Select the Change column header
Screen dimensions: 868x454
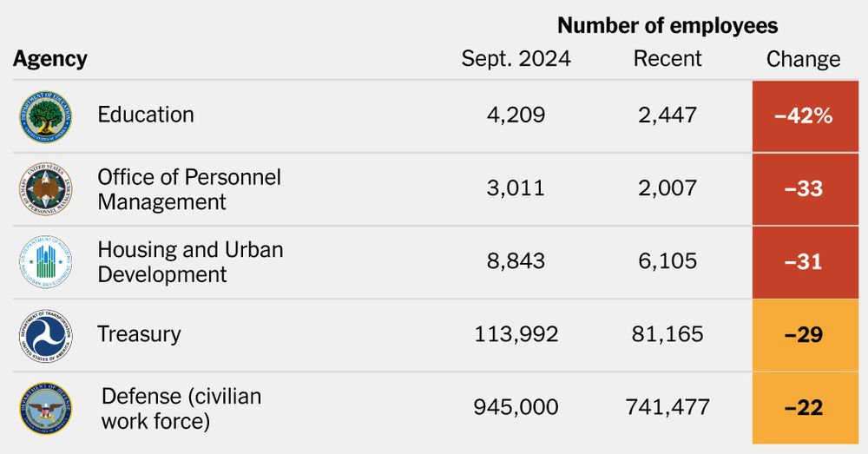tap(803, 59)
